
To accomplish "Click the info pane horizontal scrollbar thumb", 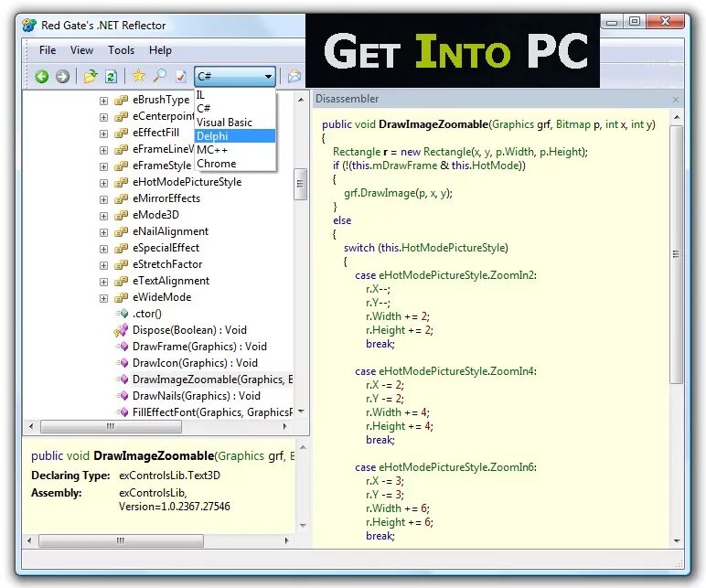I will point(121,540).
